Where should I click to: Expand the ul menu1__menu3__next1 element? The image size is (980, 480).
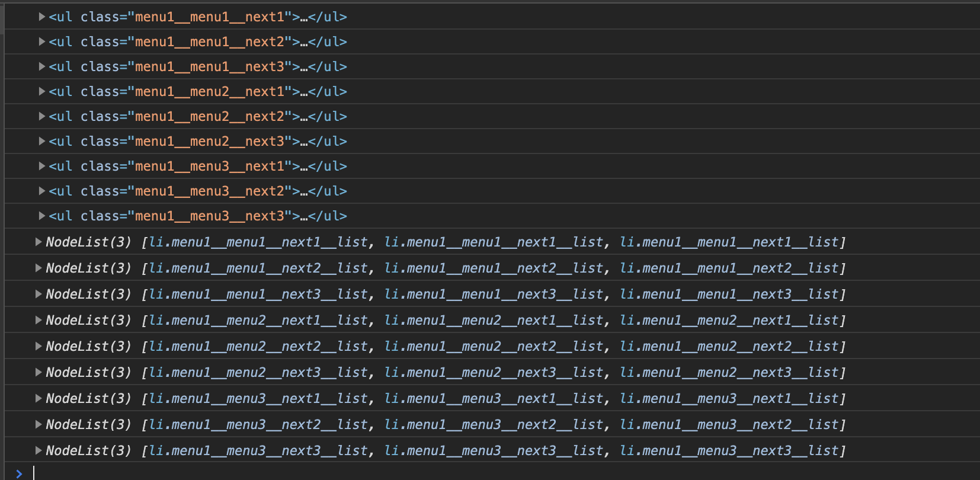42,166
